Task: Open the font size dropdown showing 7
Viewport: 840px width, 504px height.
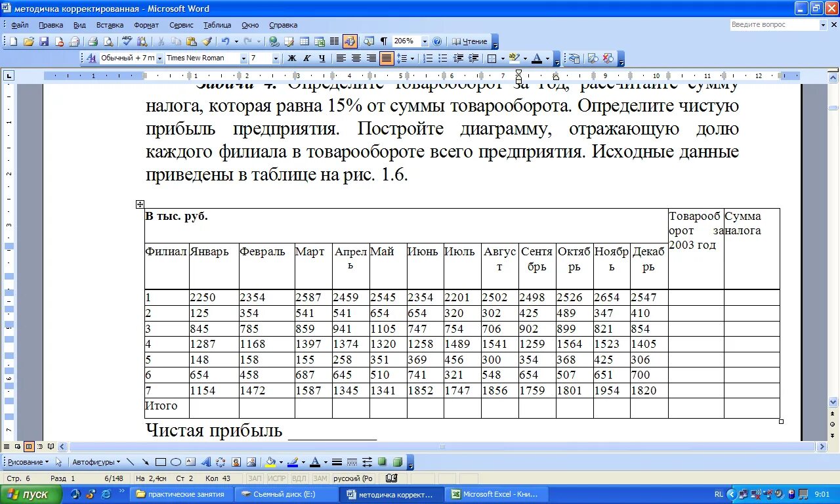Action: 276,58
